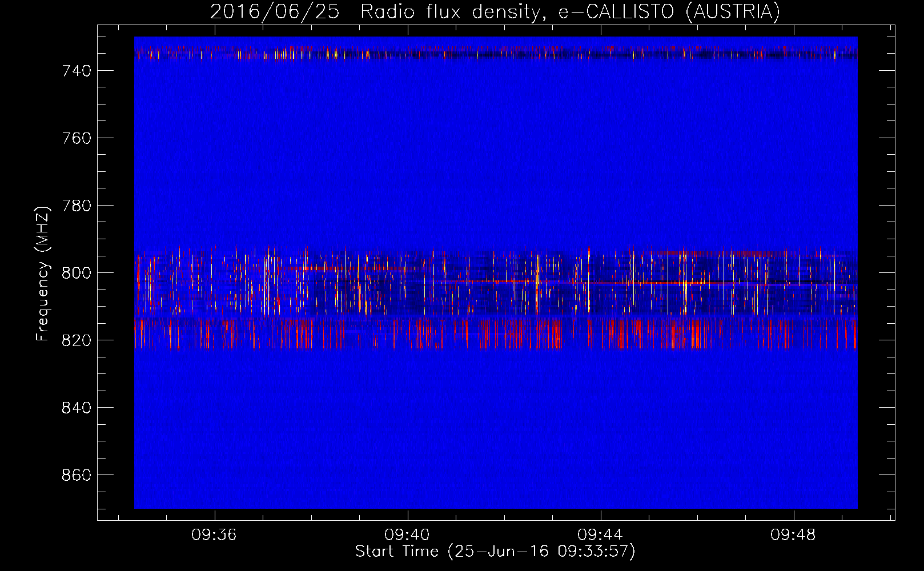Click the plot title text e-CALLISTO (AUSTRIA)
Image resolution: width=924 pixels, height=571 pixels.
coord(669,11)
